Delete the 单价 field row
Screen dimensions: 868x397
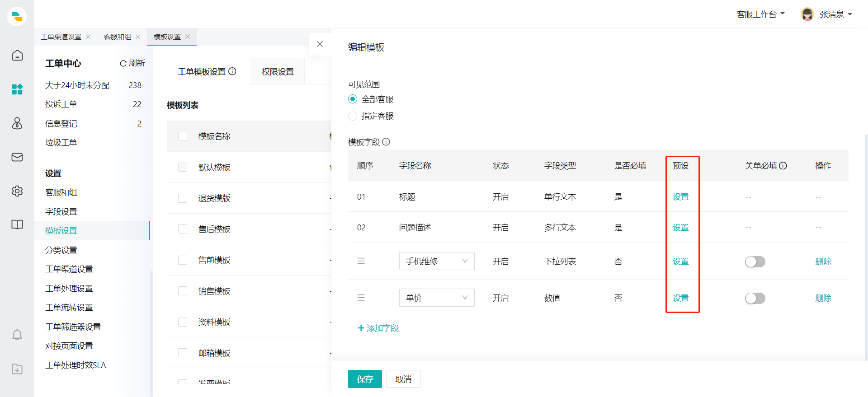point(823,298)
